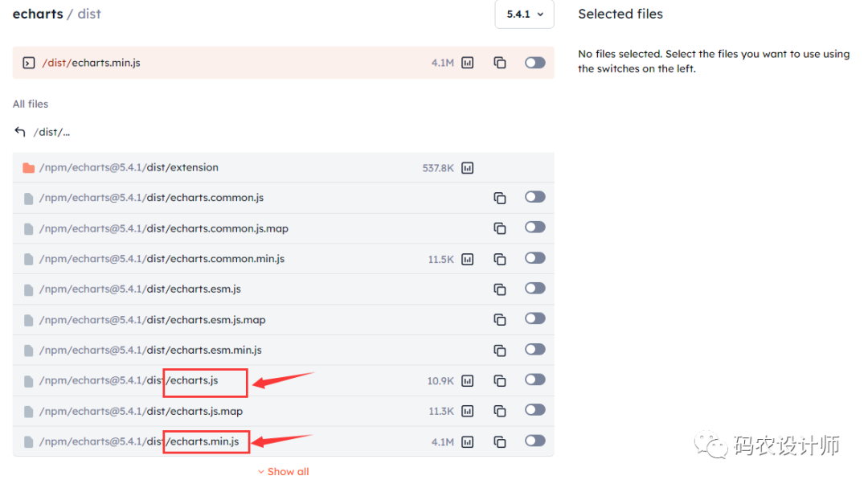Open echarts.common.js.map file link

tap(163, 228)
